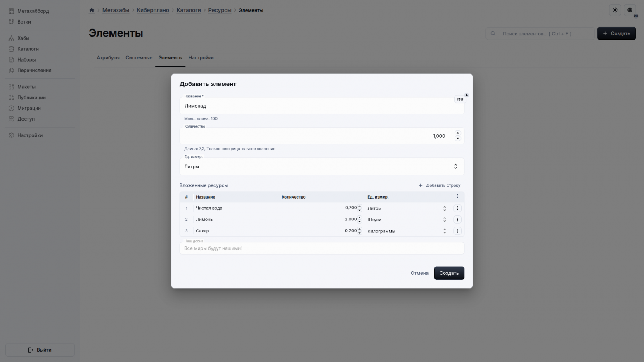Open unit dropdown for the Лимоны row
Viewport: 644px width, 362px height.
445,220
